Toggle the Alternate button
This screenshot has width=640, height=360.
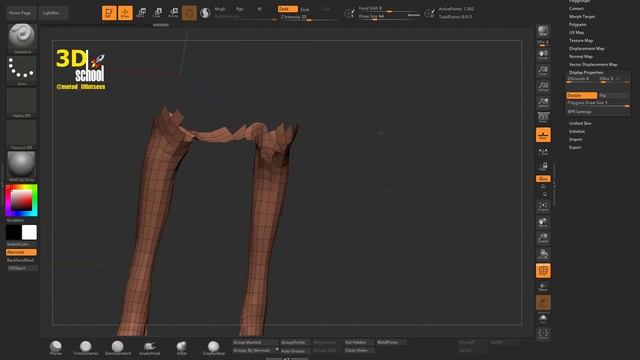[x=21, y=252]
